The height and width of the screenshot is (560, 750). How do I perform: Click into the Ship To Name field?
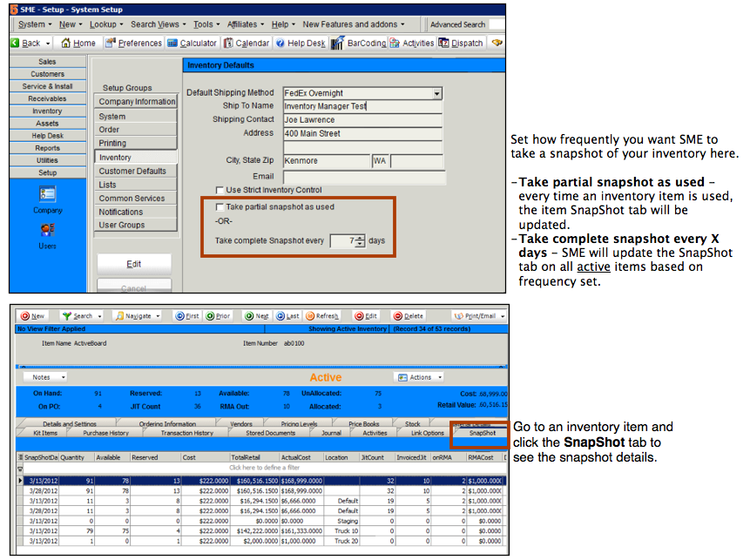(363, 106)
